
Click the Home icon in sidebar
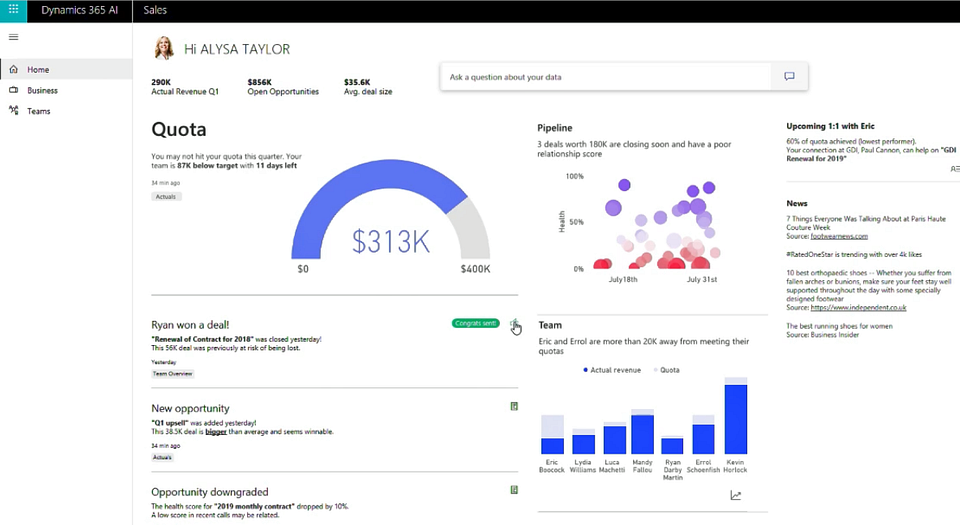point(13,69)
